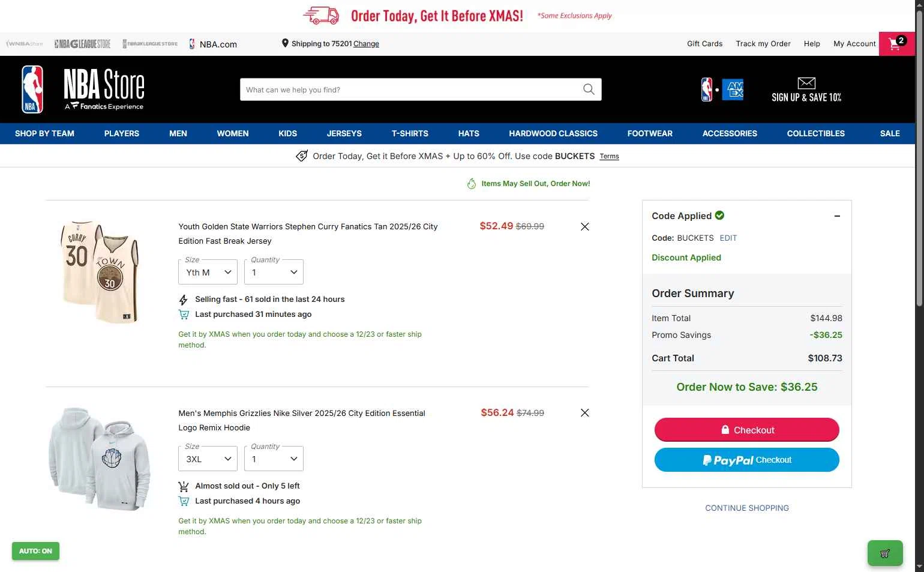Viewport: 924px width, 572px height.
Task: Collapse the Code Applied section
Action: (x=837, y=216)
